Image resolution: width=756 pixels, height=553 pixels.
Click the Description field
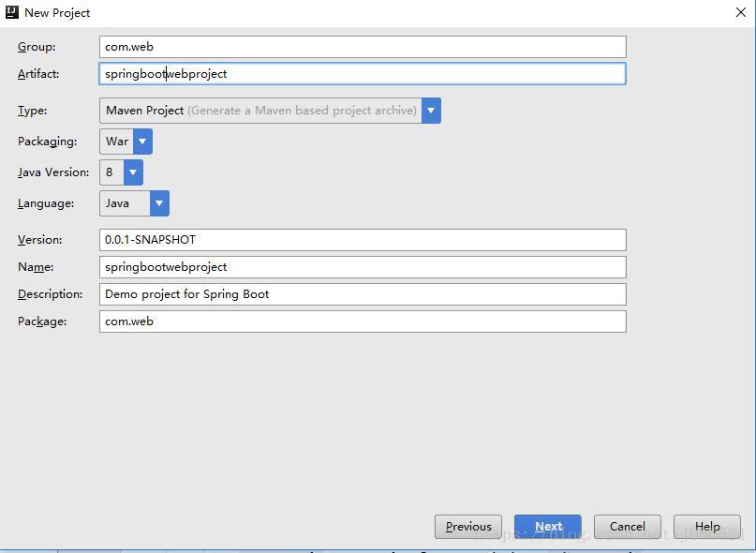click(363, 294)
